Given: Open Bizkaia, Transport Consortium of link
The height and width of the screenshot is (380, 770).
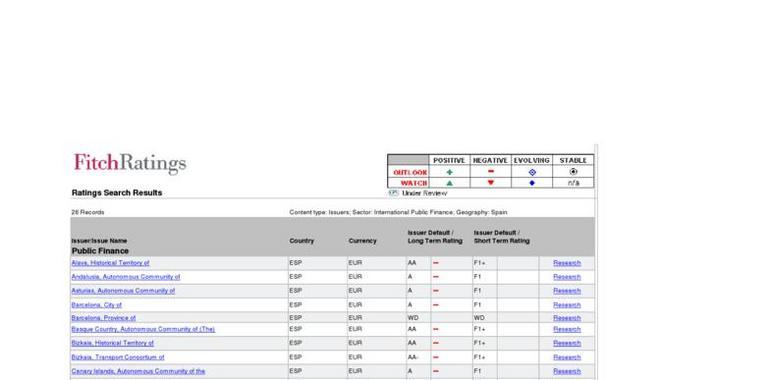Looking at the screenshot, I should click(x=118, y=357).
